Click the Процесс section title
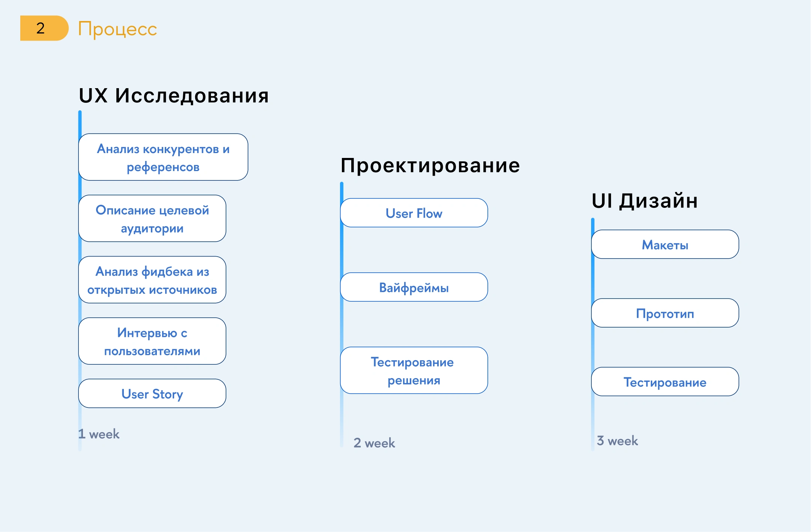 pos(117,29)
